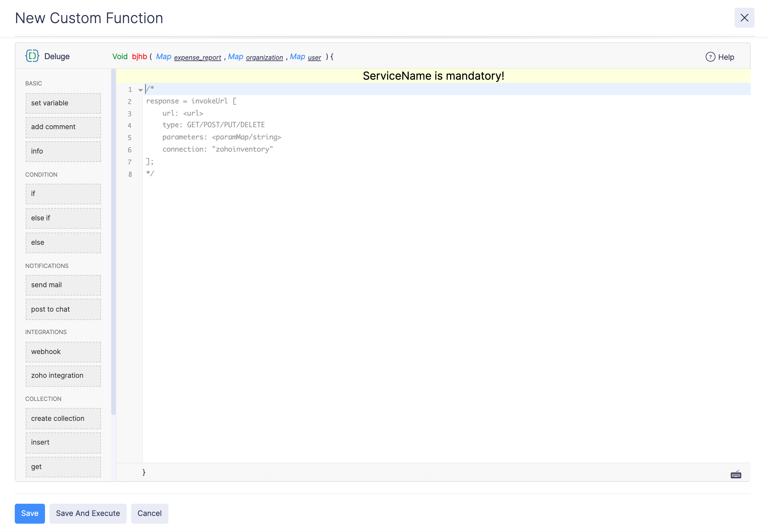Click the webhook block

[x=63, y=352]
